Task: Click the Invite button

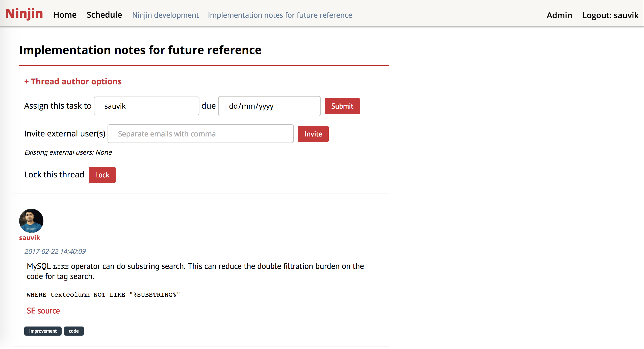Action: click(313, 134)
